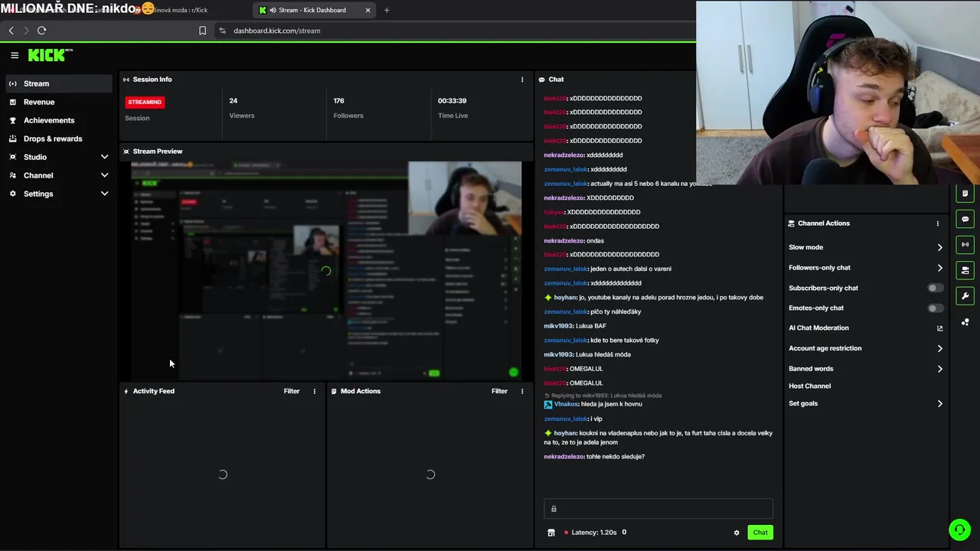Click the red STREAMING status badge

pyautogui.click(x=145, y=102)
